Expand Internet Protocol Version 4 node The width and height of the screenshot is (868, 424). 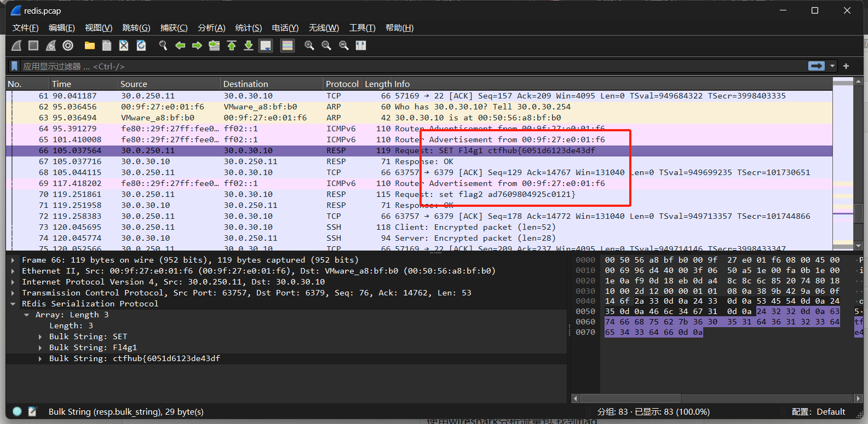[x=13, y=282]
